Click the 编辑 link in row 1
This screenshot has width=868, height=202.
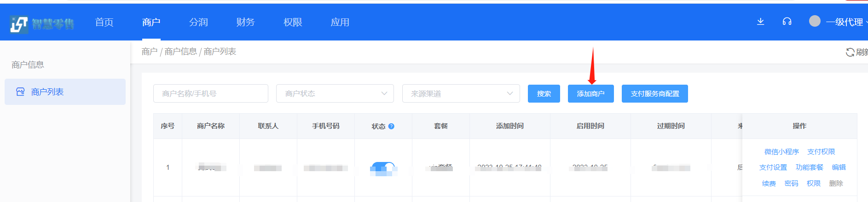pyautogui.click(x=839, y=167)
